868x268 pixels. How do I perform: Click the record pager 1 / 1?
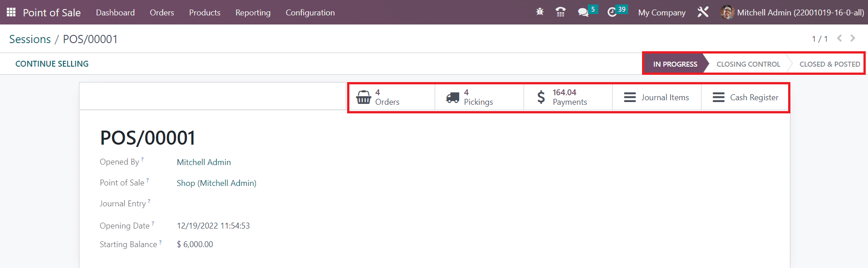(819, 39)
